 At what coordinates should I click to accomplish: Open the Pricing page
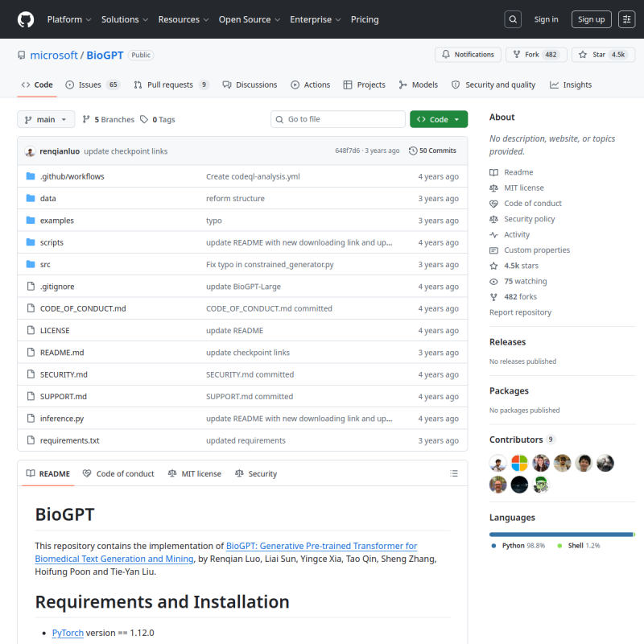pos(365,19)
